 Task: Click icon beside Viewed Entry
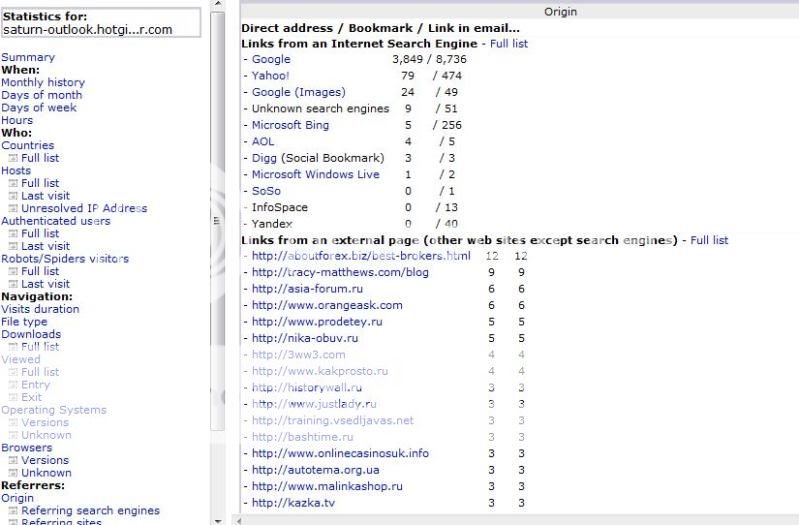13,385
